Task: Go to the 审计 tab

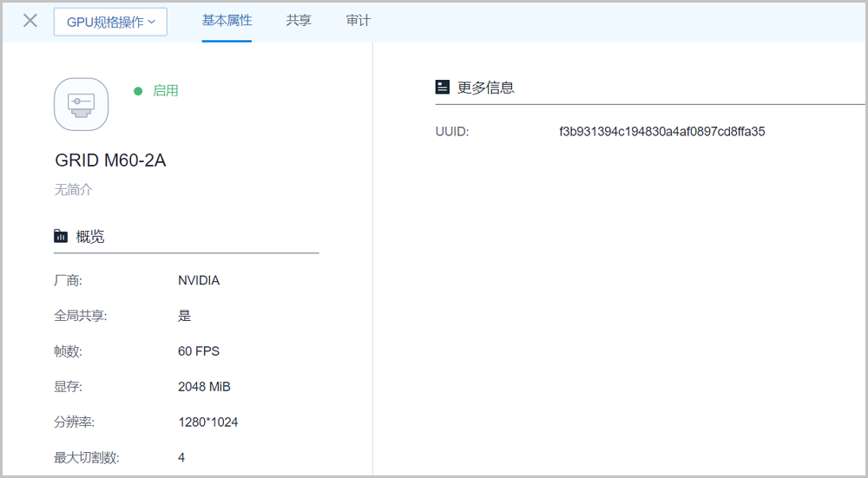Action: pyautogui.click(x=358, y=20)
